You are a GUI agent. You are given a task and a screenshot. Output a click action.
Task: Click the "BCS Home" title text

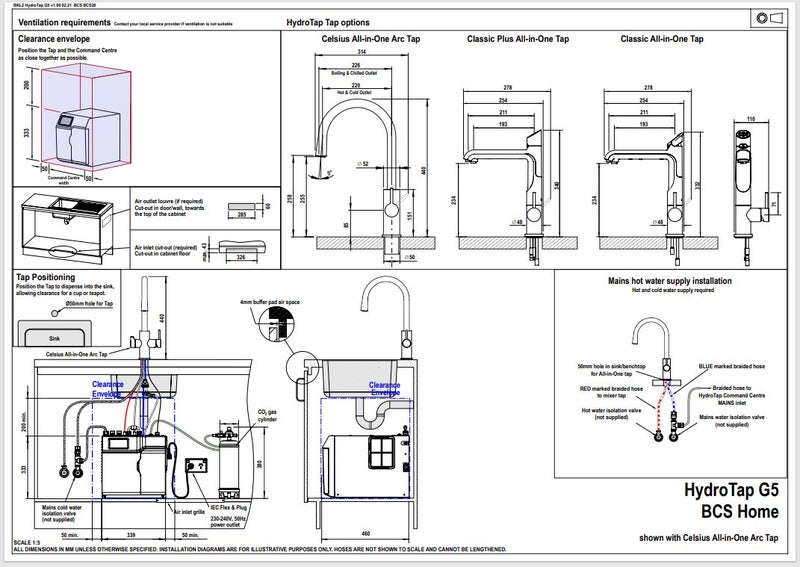pyautogui.click(x=740, y=512)
